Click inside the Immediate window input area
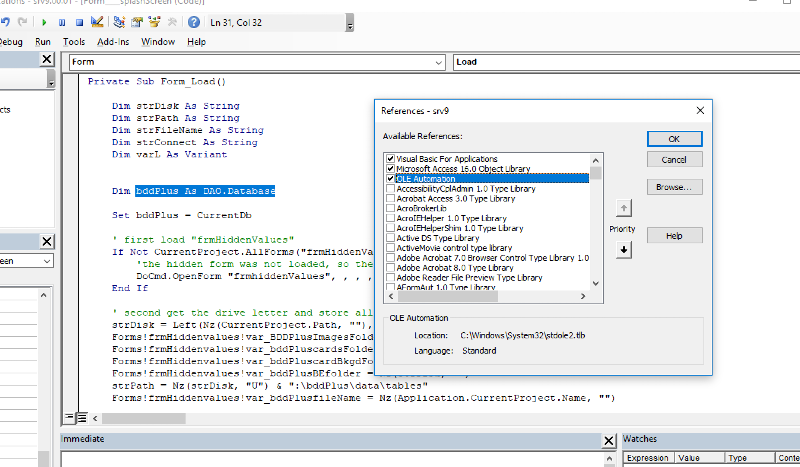Viewport: 800px width, 467px height. pyautogui.click(x=332, y=459)
